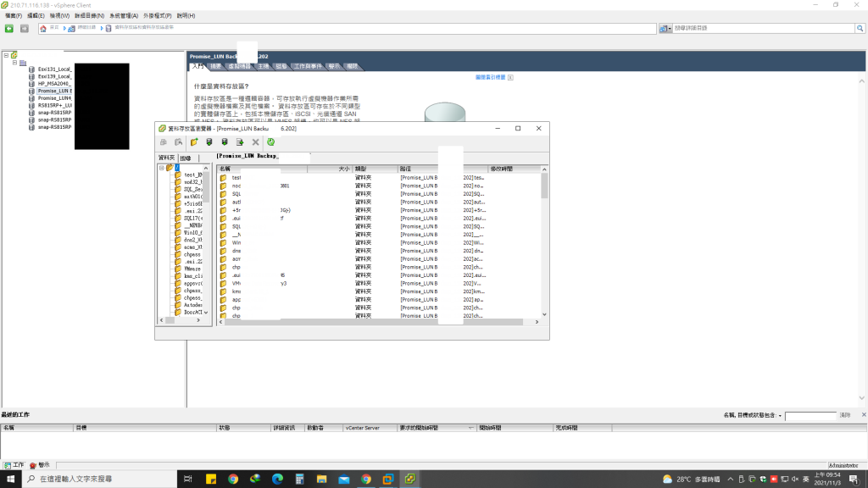
Task: Open Google Chrome from the taskbar
Action: tap(233, 480)
